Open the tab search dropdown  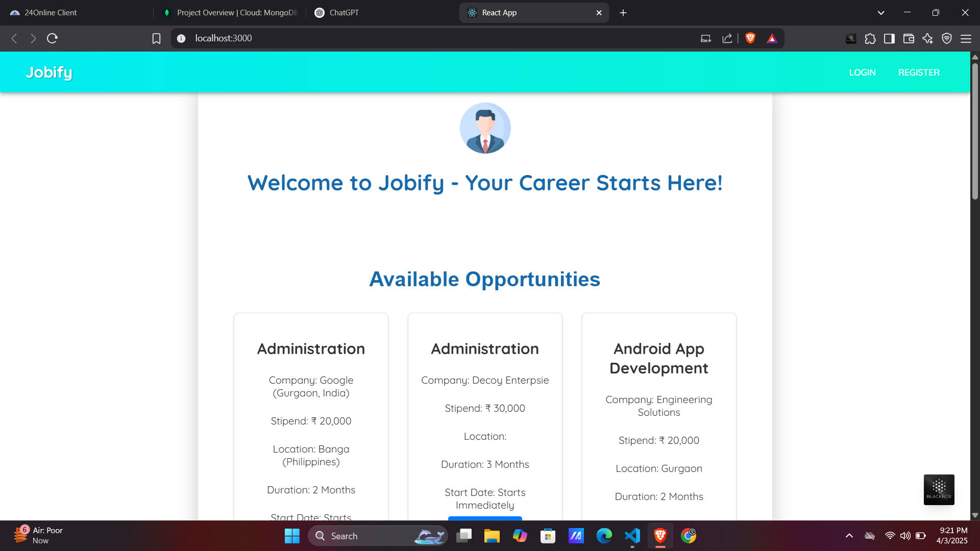coord(881,12)
